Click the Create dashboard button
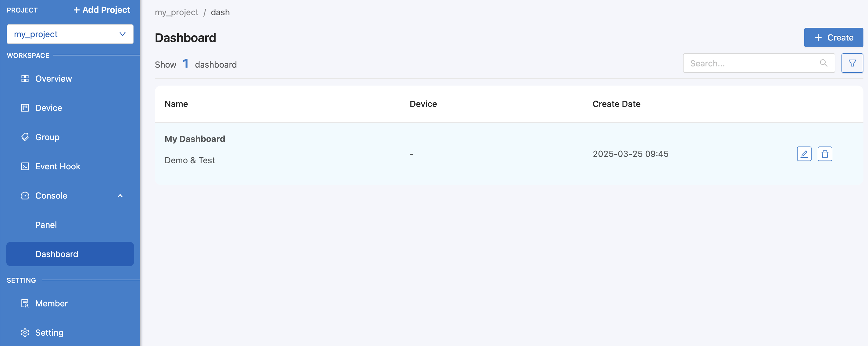868x346 pixels. [834, 37]
